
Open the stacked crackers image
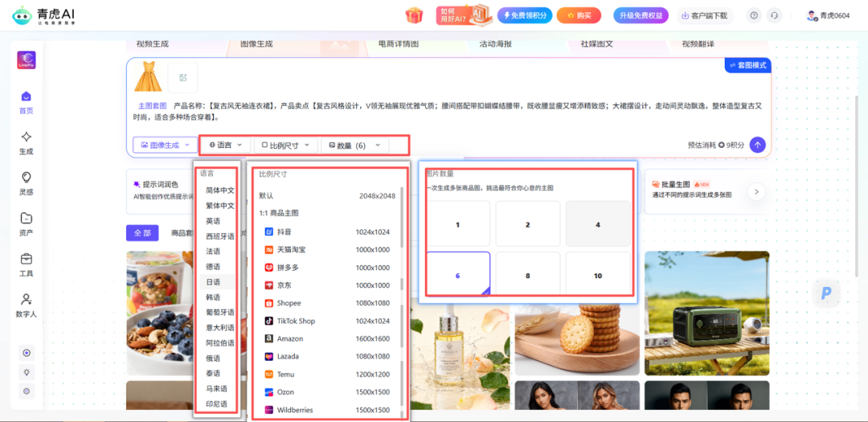tap(577, 339)
